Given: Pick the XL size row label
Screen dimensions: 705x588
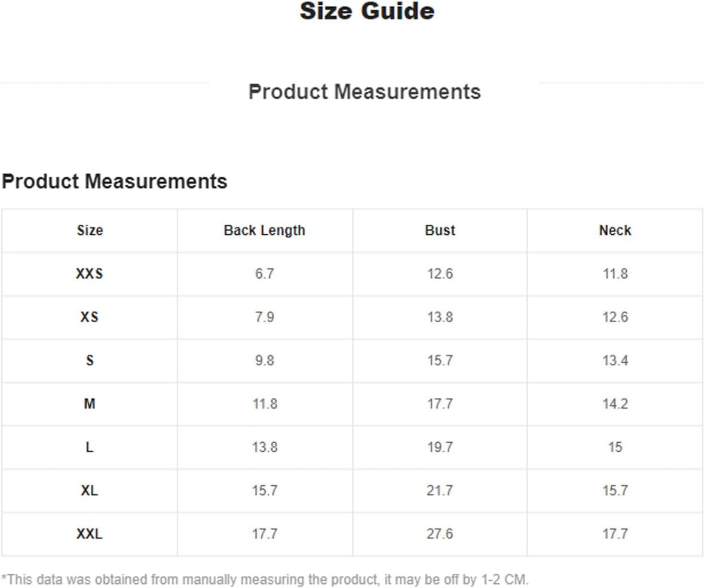Looking at the screenshot, I should pyautogui.click(x=90, y=491).
